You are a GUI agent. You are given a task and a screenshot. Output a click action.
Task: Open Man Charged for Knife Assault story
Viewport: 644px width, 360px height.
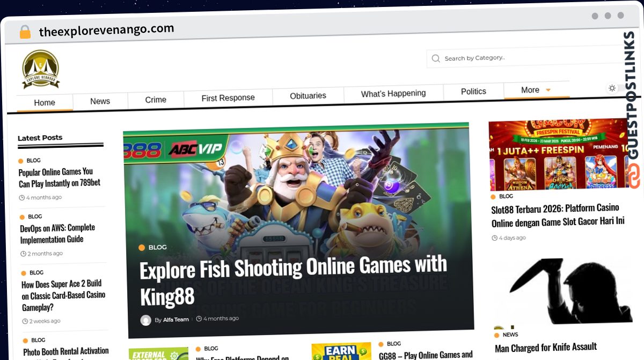(x=545, y=348)
